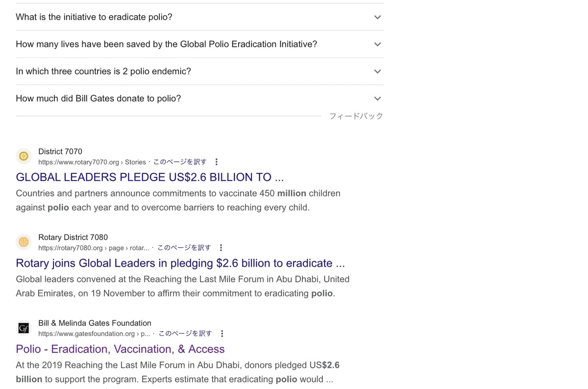Click the https://www.gatesfoundation.org URL breadcrumb

tap(94, 334)
